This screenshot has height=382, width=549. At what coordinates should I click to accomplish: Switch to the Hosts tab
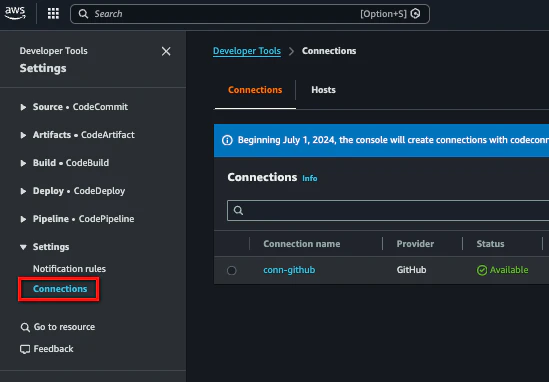(x=323, y=90)
